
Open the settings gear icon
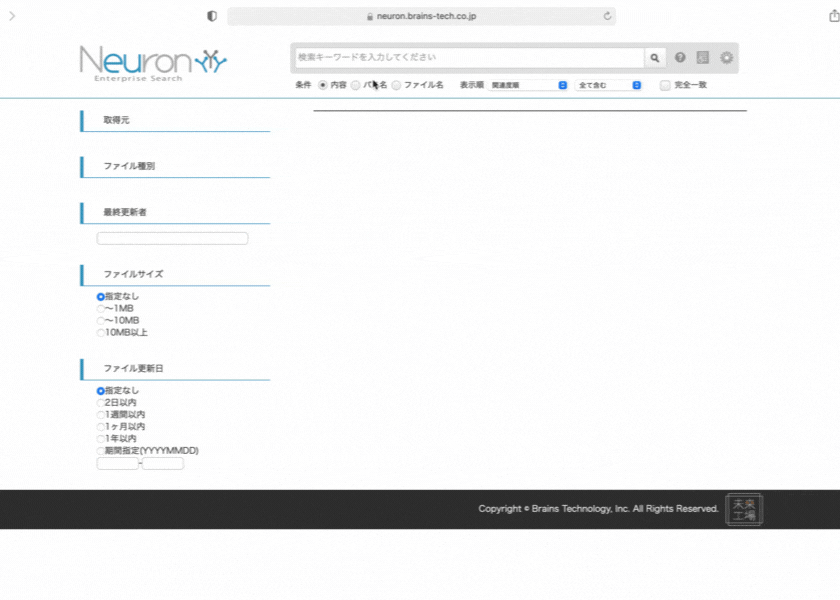[726, 57]
